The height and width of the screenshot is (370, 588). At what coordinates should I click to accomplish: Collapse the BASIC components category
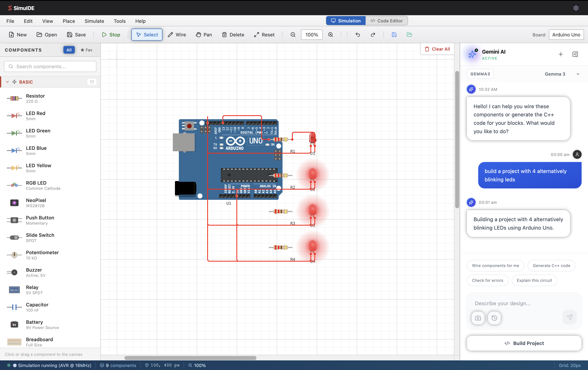click(7, 82)
